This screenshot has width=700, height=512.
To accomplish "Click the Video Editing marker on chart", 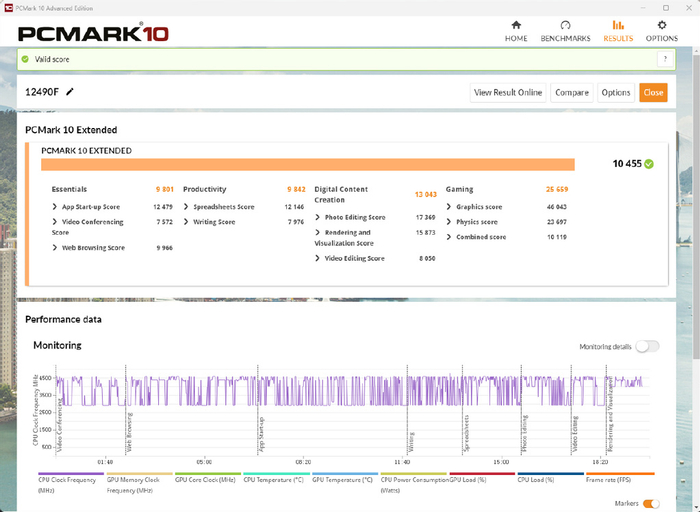I will [x=575, y=433].
